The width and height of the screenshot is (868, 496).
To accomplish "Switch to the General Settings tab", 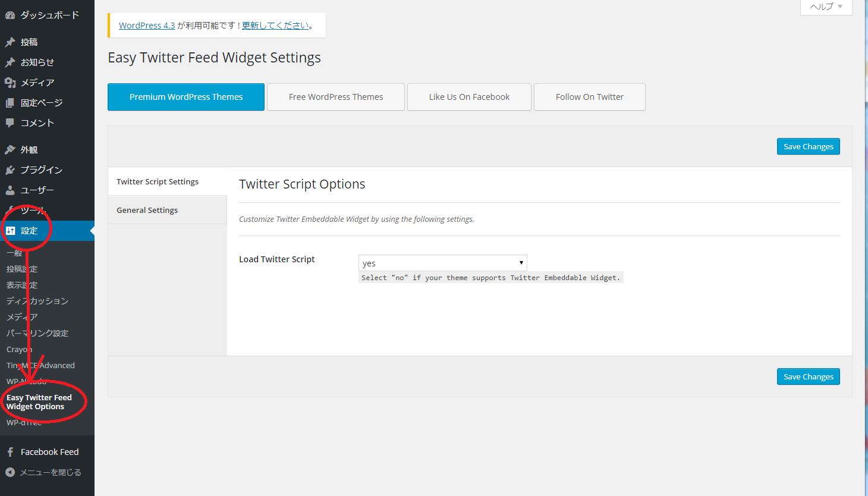I will point(147,210).
